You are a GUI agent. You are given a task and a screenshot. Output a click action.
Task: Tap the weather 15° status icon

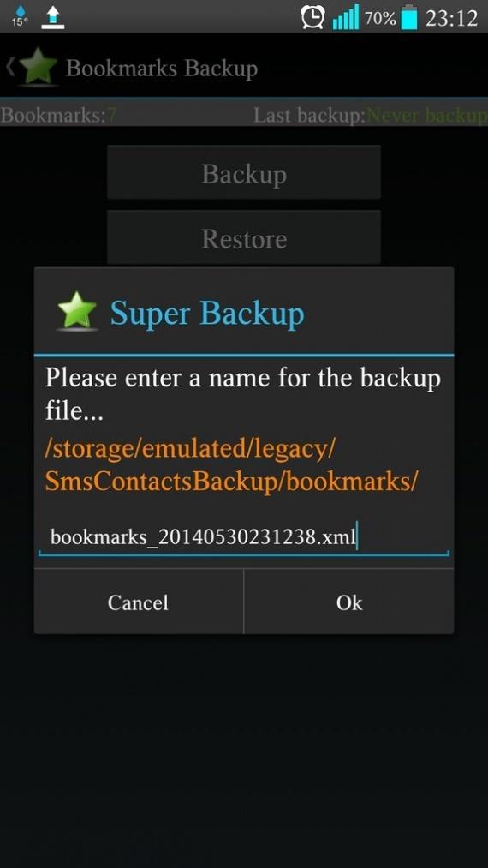(x=20, y=16)
